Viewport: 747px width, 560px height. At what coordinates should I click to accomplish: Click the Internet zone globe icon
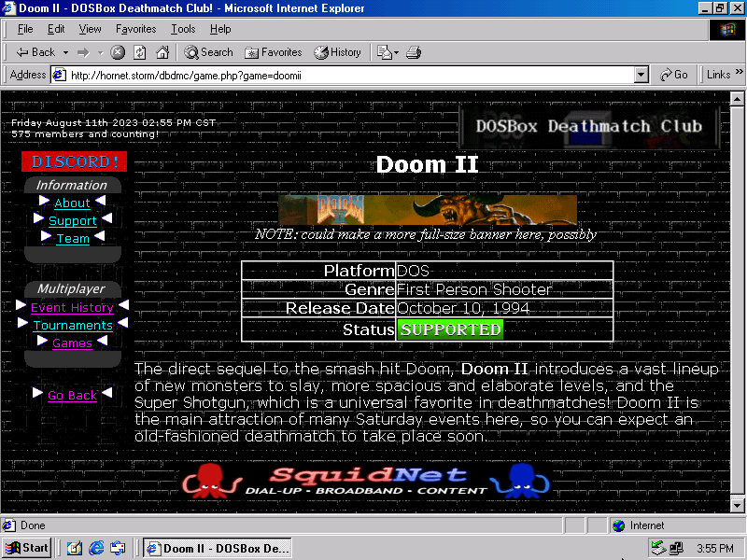tap(618, 525)
